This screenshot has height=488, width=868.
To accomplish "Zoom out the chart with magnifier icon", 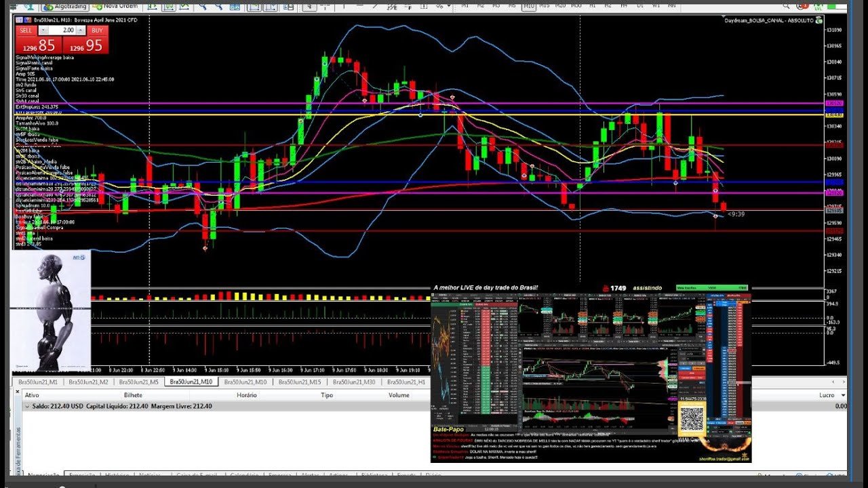I will [218, 7].
